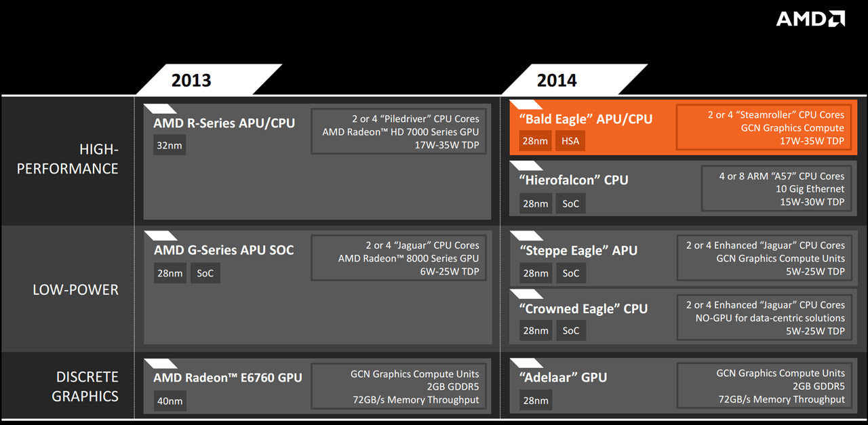Click '15W-30W TDP' text
Image resolution: width=868 pixels, height=425 pixels.
coord(813,201)
